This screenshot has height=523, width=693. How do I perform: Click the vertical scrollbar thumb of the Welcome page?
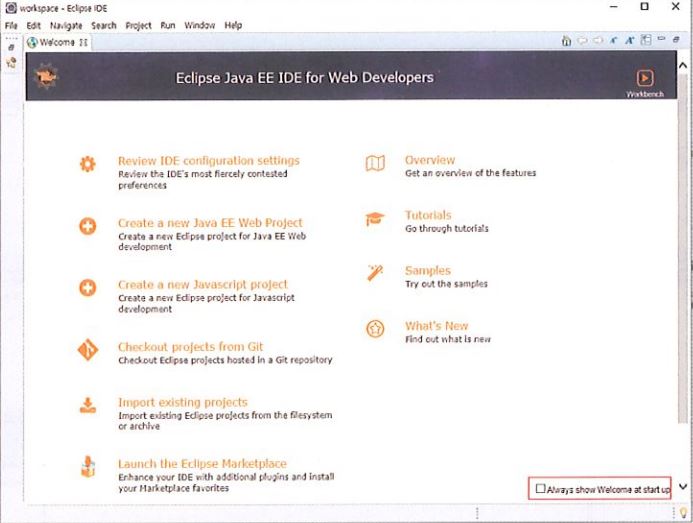point(683,248)
